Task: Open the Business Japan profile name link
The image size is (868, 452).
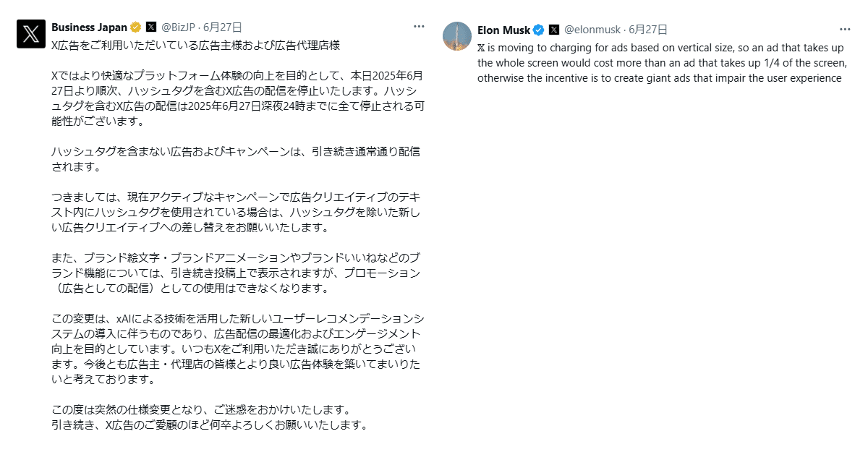Action: (89, 27)
